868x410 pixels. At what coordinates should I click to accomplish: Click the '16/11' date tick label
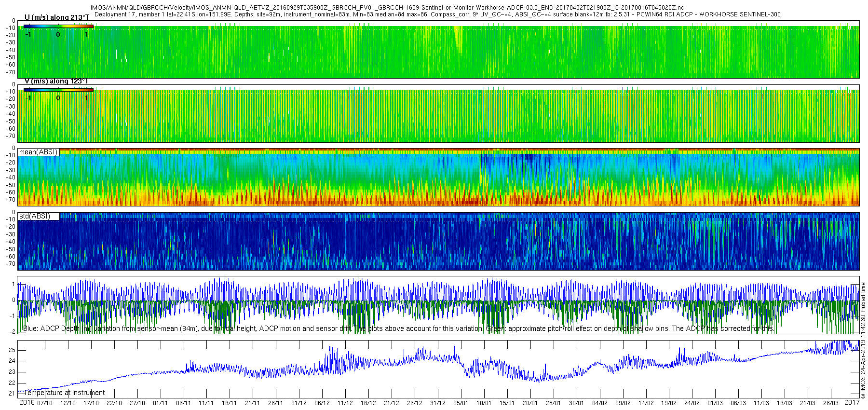pyautogui.click(x=230, y=403)
